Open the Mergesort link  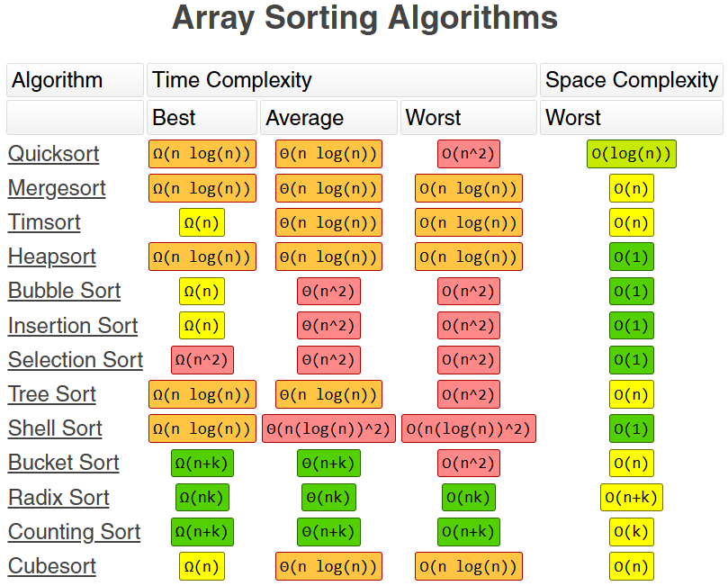57,188
